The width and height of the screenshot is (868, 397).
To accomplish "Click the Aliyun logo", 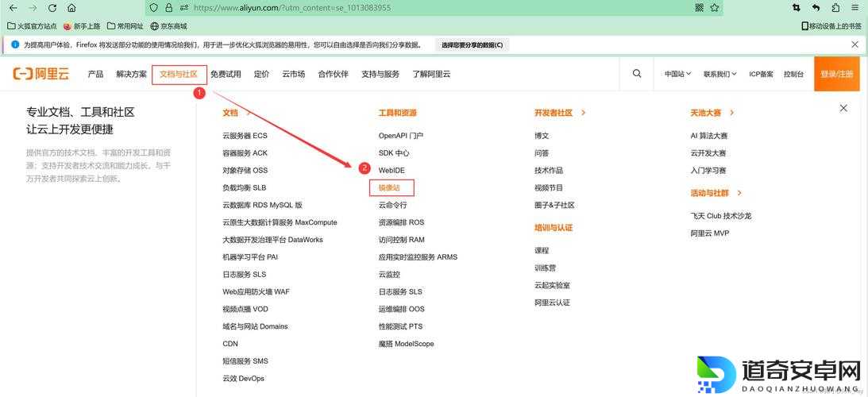I will (x=41, y=74).
